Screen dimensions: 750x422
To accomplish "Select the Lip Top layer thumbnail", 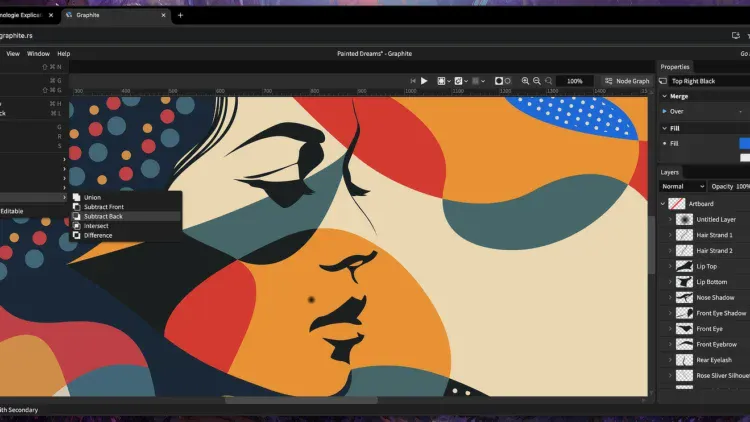I will [x=685, y=266].
